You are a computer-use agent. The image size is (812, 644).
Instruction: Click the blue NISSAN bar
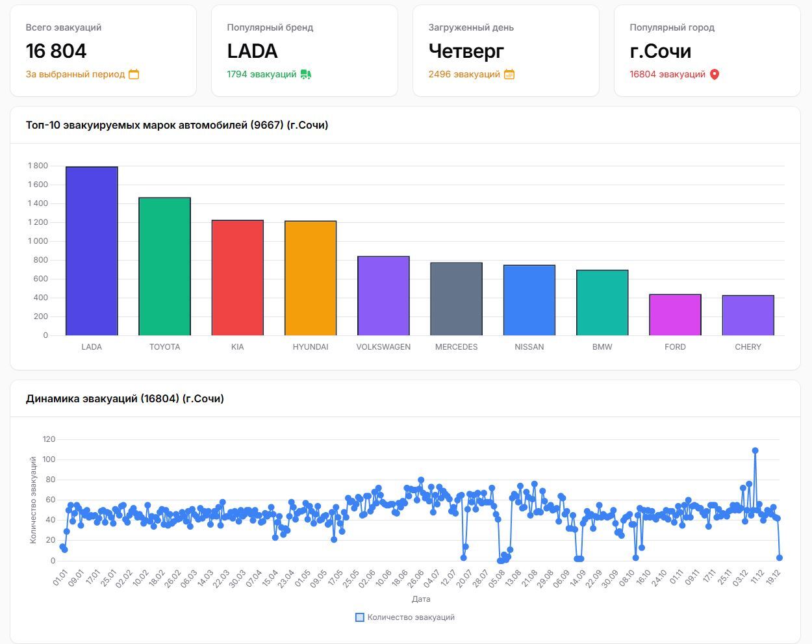click(529, 300)
